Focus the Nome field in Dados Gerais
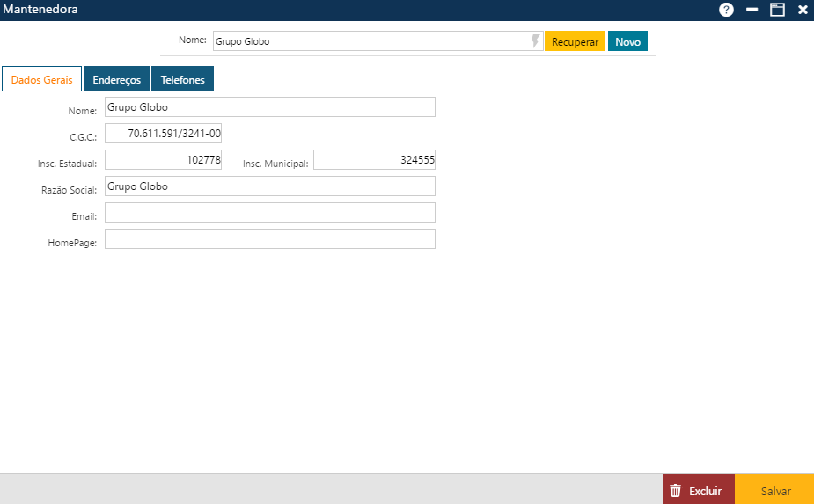Screen dimensions: 814x504 click(269, 107)
